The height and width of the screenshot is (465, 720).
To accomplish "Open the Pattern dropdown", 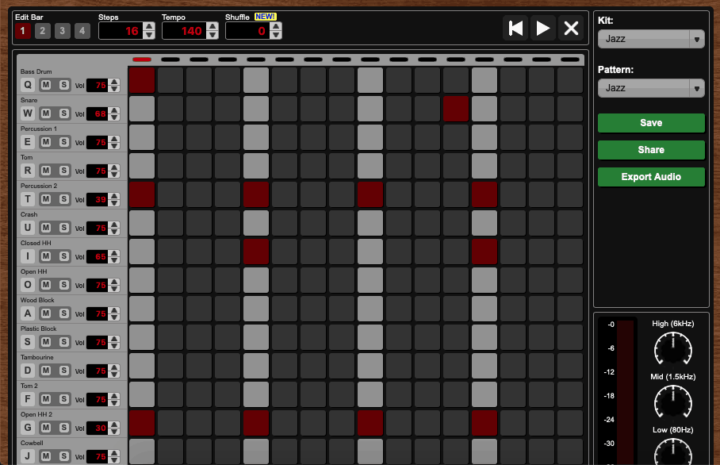I will [651, 88].
